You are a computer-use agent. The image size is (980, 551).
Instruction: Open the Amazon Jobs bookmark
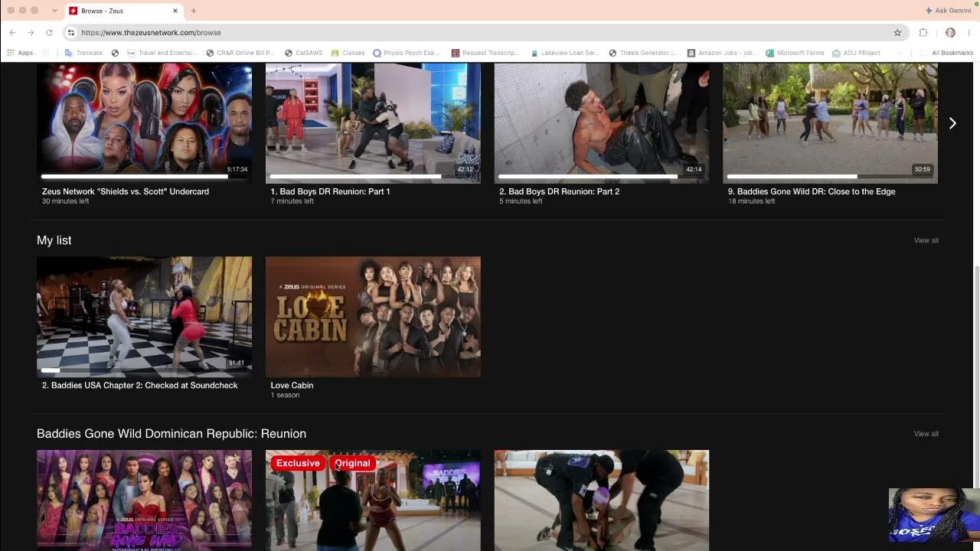point(721,53)
